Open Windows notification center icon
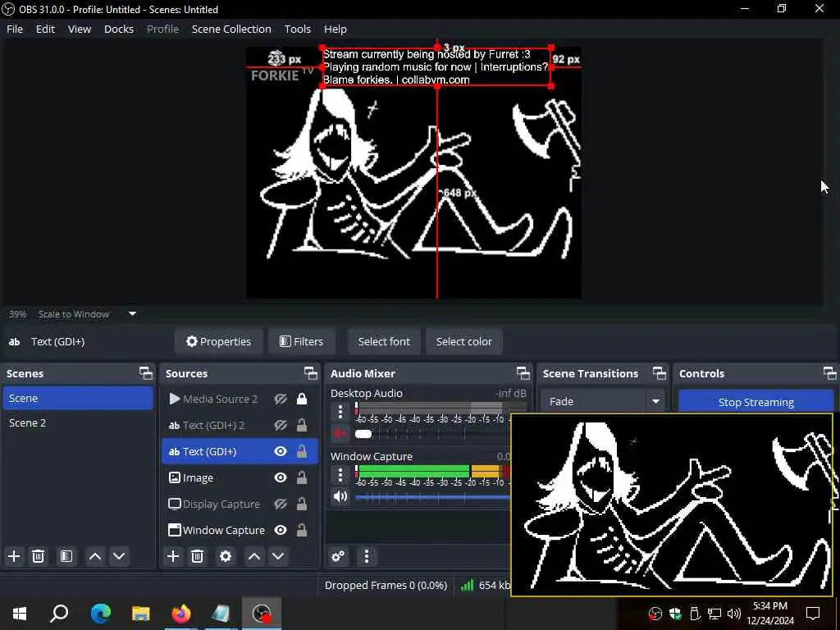The height and width of the screenshot is (630, 840). pos(813,613)
